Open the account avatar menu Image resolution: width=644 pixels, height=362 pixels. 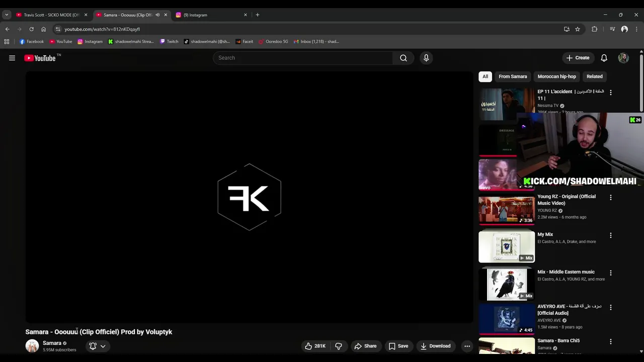click(623, 58)
